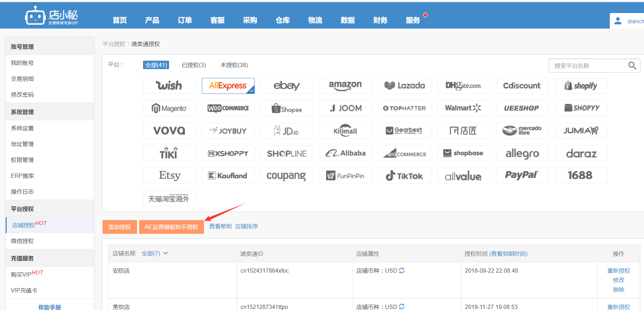Click 重新授权 for 安防店
This screenshot has height=310, width=644.
[619, 271]
